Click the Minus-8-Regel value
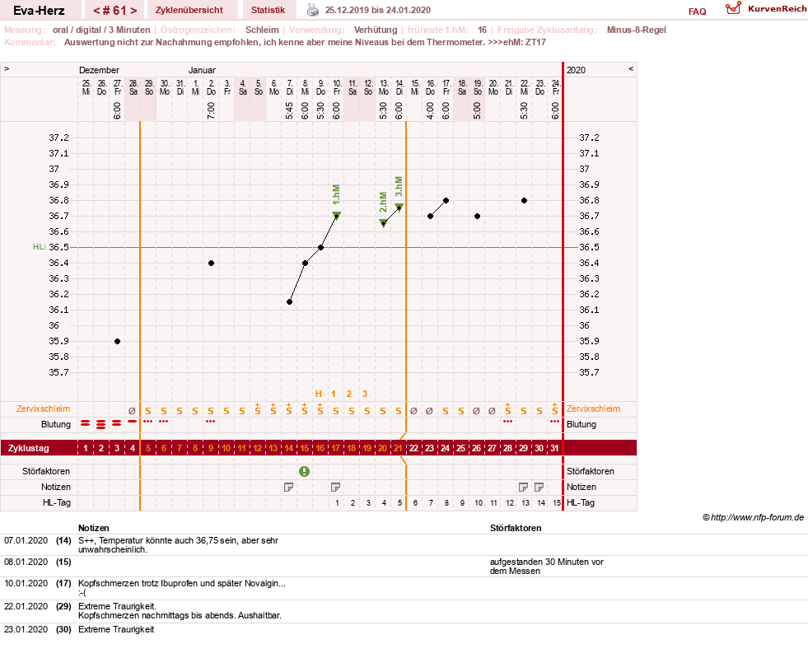 (x=637, y=30)
